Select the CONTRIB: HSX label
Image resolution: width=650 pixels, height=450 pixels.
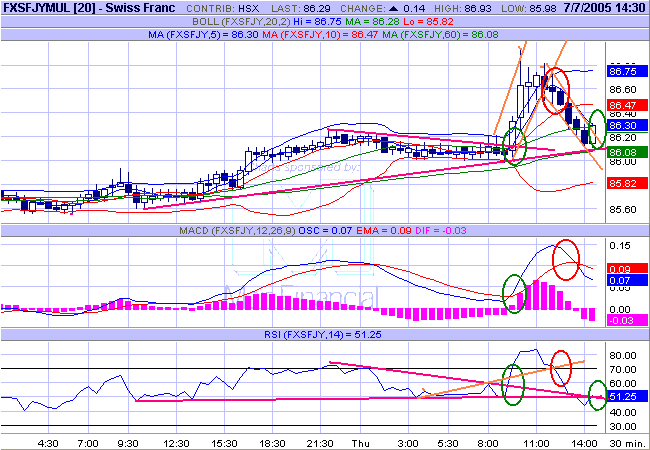[223, 9]
